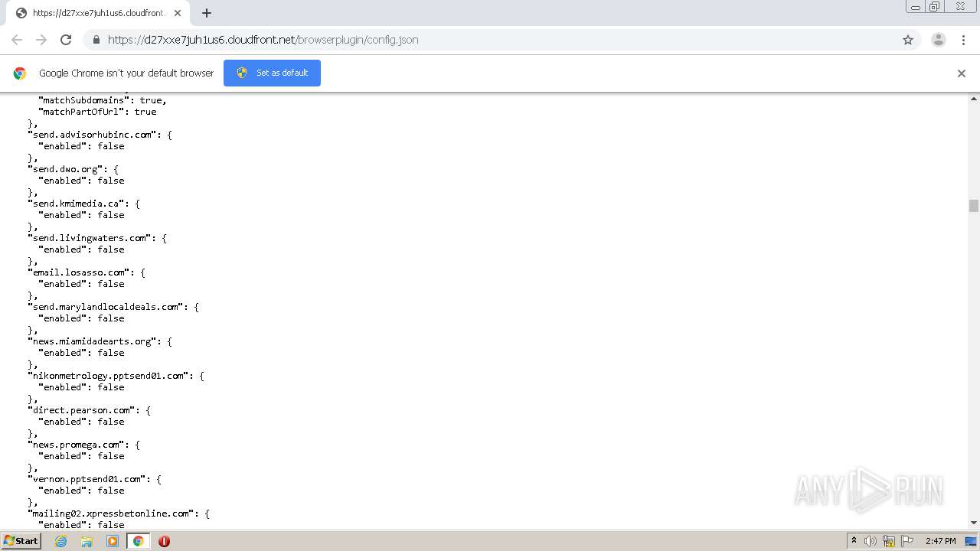Show hidden system tray icons
The image size is (980, 551).
coord(854,541)
